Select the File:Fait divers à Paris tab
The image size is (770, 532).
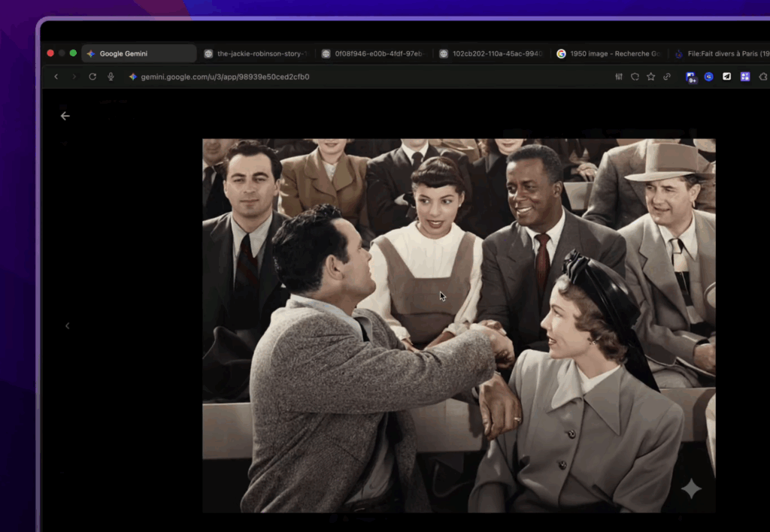720,53
